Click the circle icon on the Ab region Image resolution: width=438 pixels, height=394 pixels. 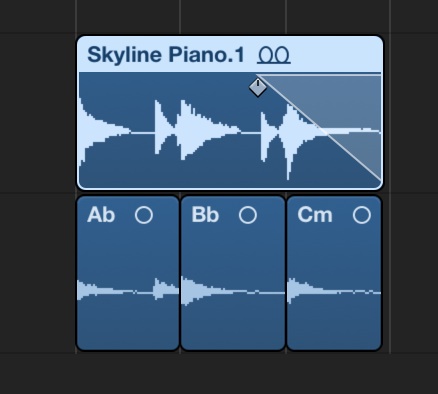coord(144,215)
